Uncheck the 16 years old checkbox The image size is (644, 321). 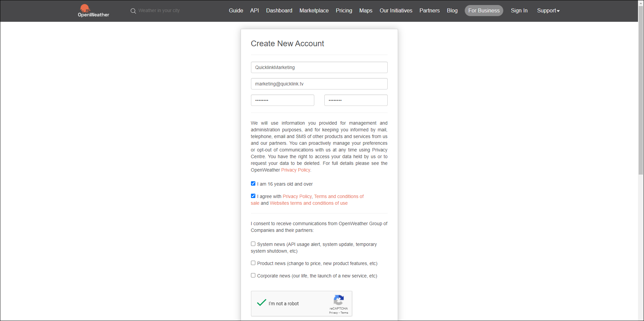[x=253, y=184]
